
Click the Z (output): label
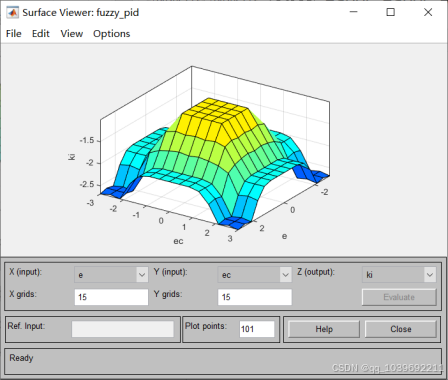316,272
